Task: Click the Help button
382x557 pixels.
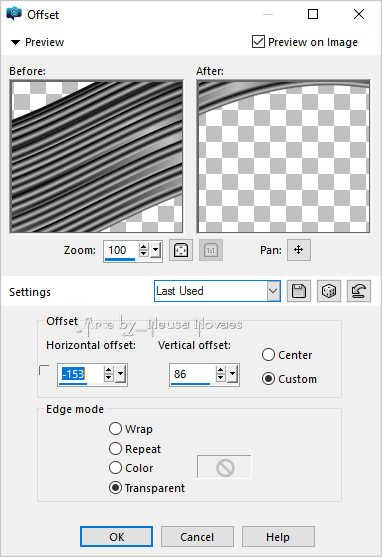Action: (278, 537)
